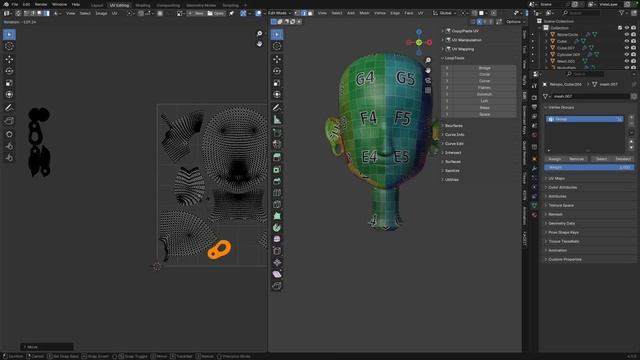The width and height of the screenshot is (640, 360).
Task: Select the Annotate tool in UV editor toolbar
Action: pyautogui.click(x=9, y=108)
